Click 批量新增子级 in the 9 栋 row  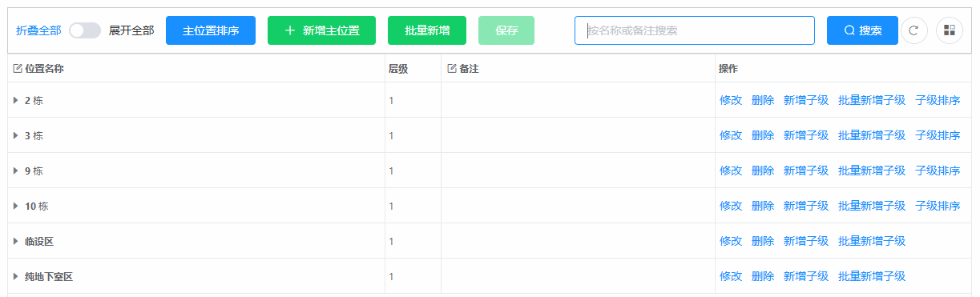point(872,171)
